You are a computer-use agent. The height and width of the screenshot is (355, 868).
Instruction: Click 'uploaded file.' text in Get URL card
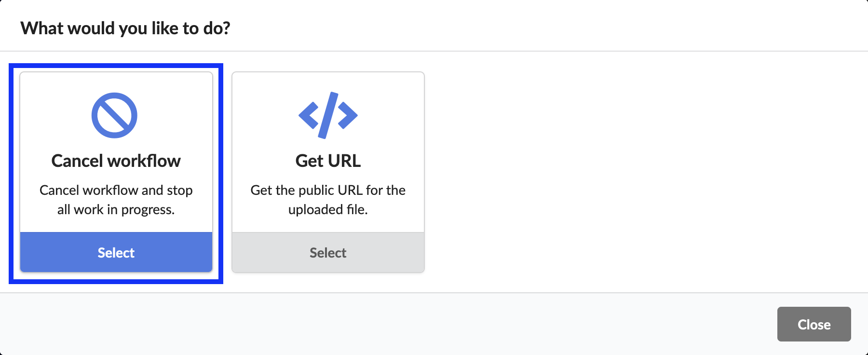coord(328,209)
